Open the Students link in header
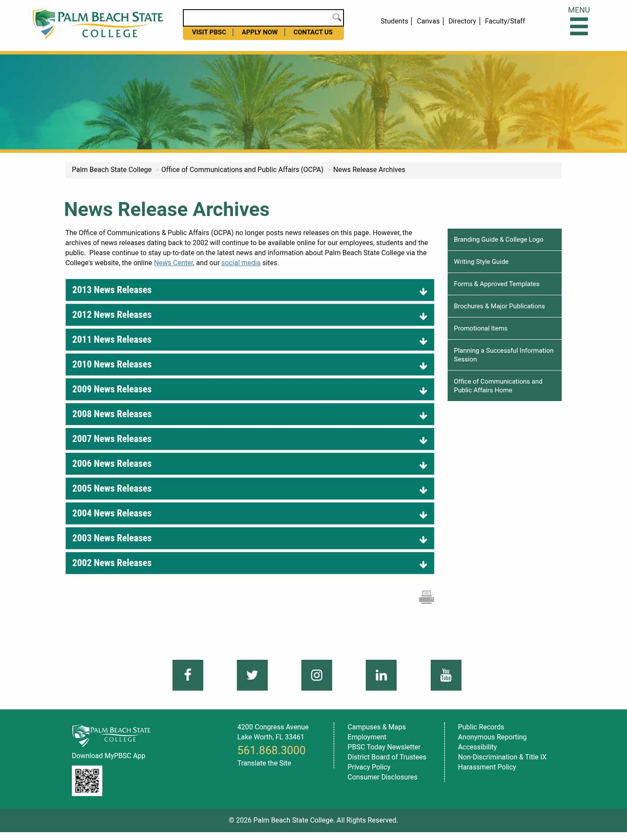This screenshot has width=627, height=840. coord(394,21)
